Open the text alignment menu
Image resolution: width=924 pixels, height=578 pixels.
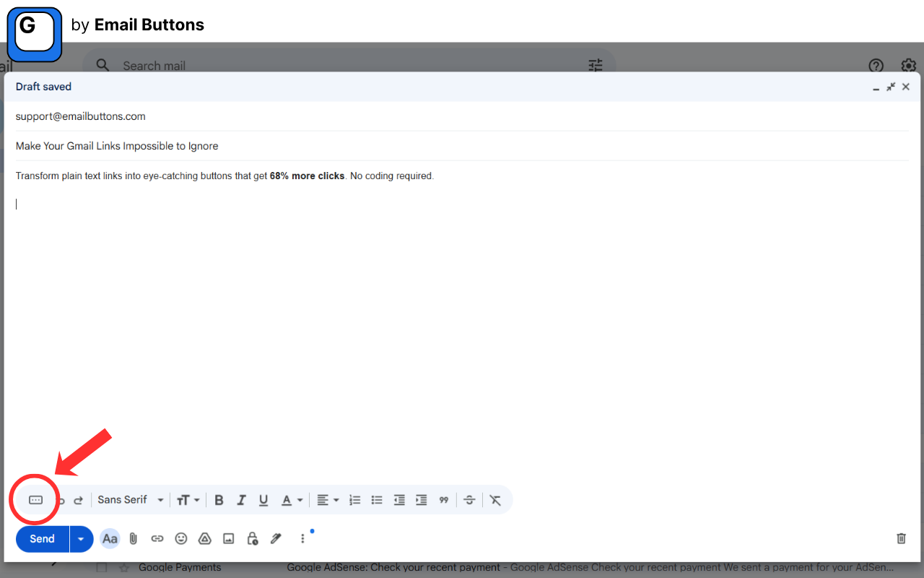click(326, 499)
